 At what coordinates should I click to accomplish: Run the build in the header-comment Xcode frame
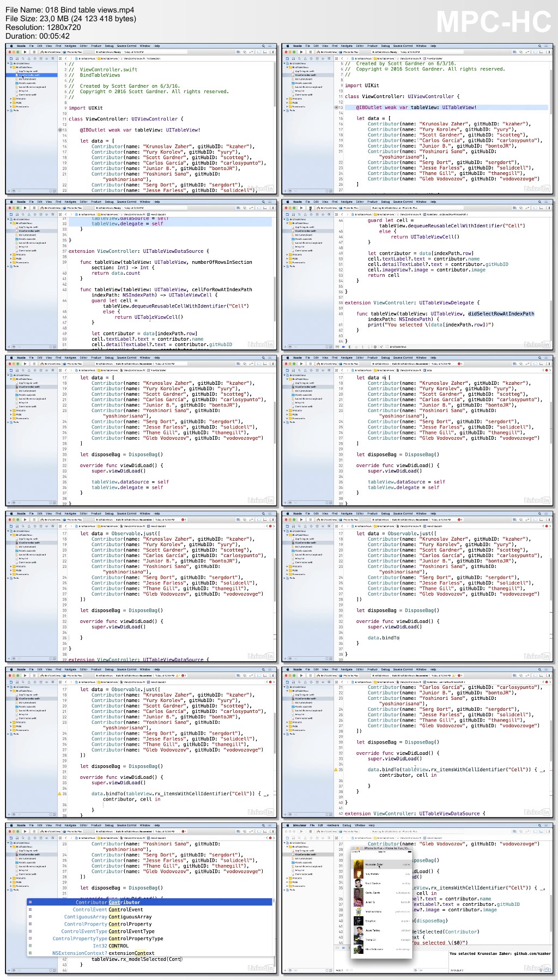tap(25, 52)
